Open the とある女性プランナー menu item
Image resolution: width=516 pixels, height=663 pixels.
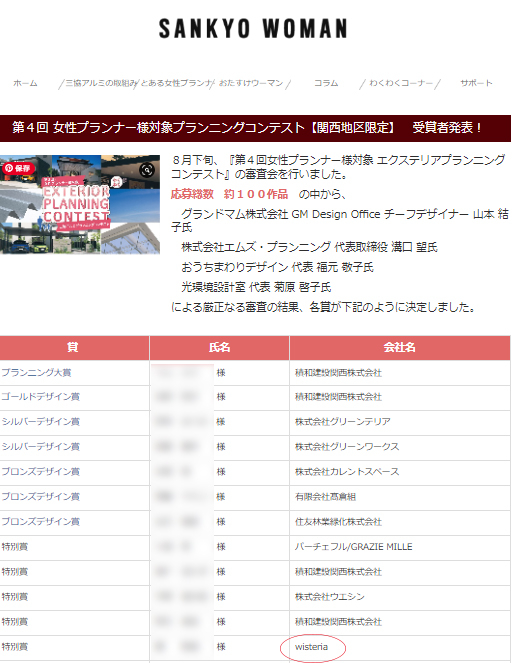point(175,83)
